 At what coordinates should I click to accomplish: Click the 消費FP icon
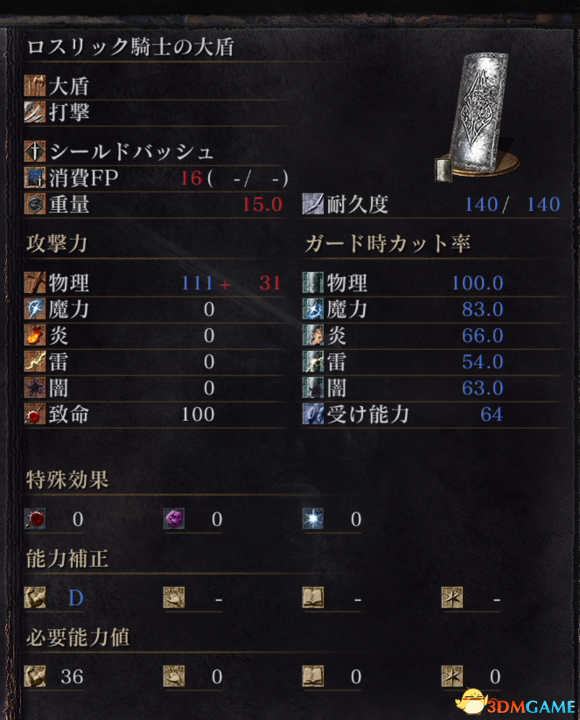[35, 178]
